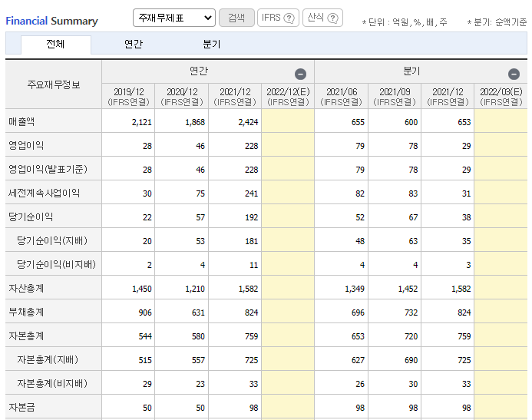Click the 655 매출액 value for 2021/06
This screenshot has height=420, width=532.
click(x=358, y=122)
